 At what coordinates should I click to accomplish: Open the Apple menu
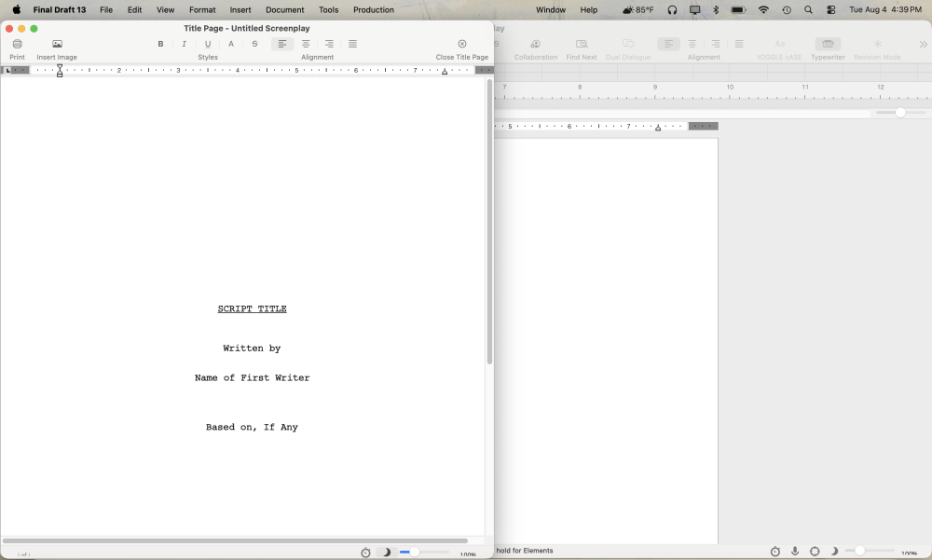(16, 9)
